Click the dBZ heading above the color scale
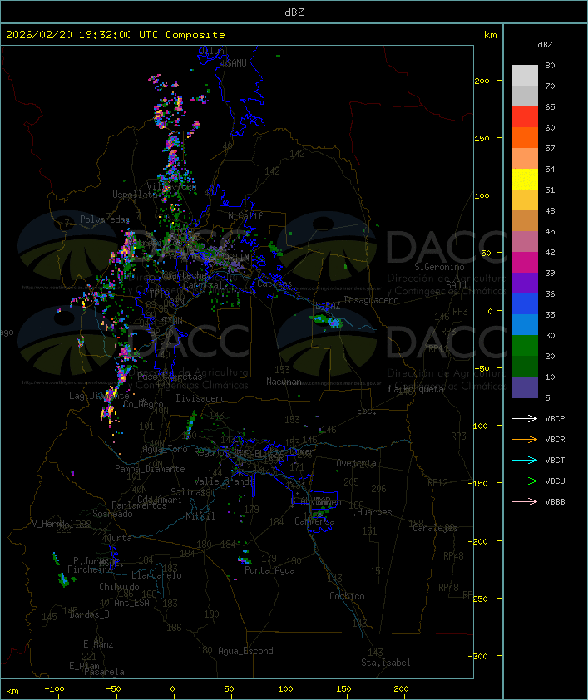 coord(545,45)
